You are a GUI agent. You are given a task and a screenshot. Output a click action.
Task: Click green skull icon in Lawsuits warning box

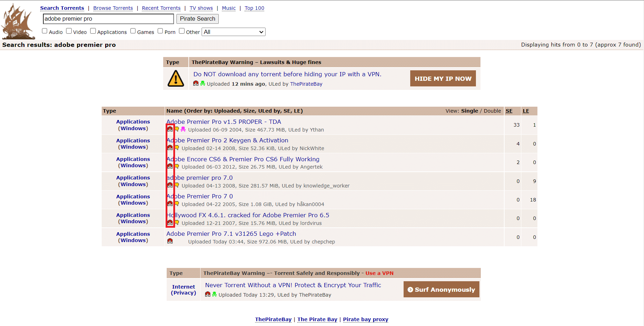203,83
